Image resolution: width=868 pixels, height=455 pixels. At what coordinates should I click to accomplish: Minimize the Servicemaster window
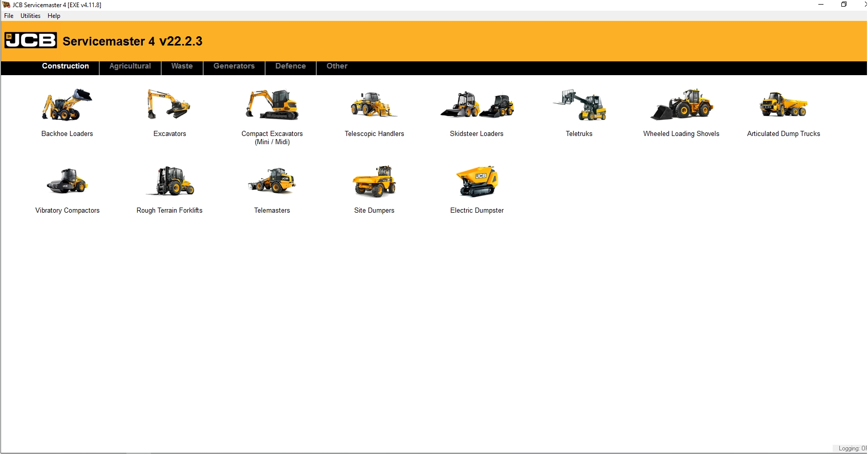click(821, 5)
